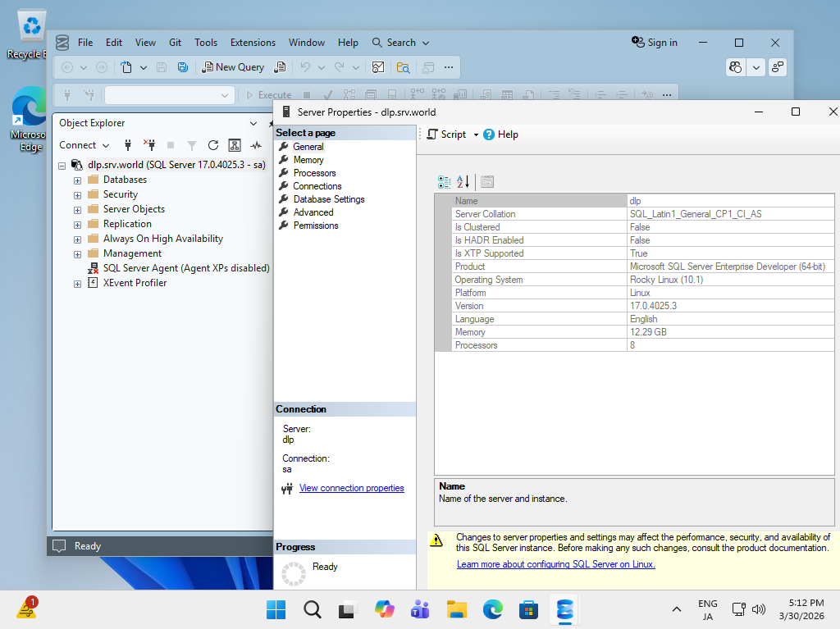840x629 pixels.
Task: Click the Disconnect icon in Object Explorer
Action: pos(149,144)
